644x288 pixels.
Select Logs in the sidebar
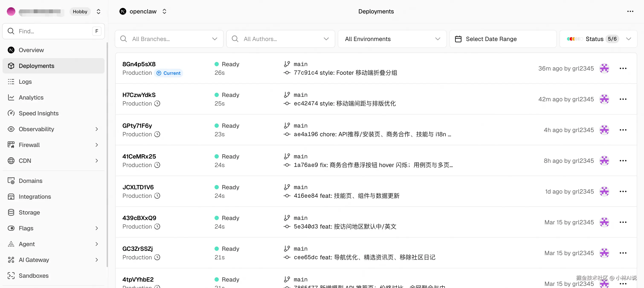click(25, 82)
